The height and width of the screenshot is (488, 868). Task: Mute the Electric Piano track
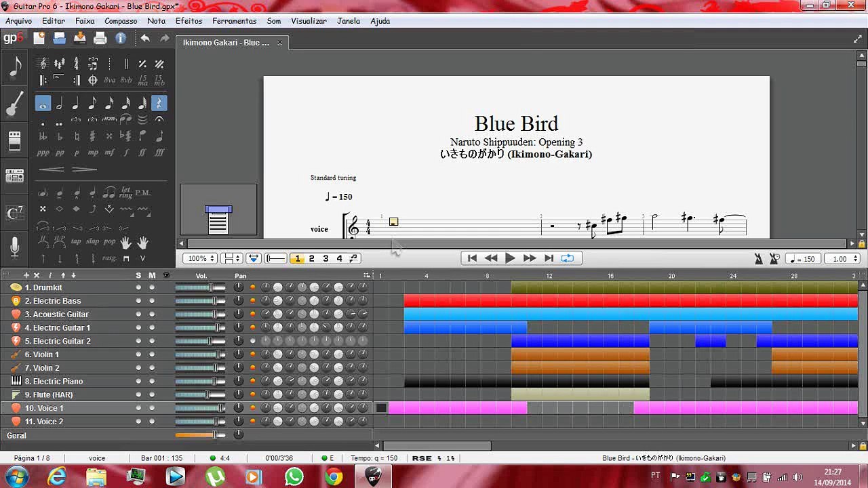coord(152,382)
